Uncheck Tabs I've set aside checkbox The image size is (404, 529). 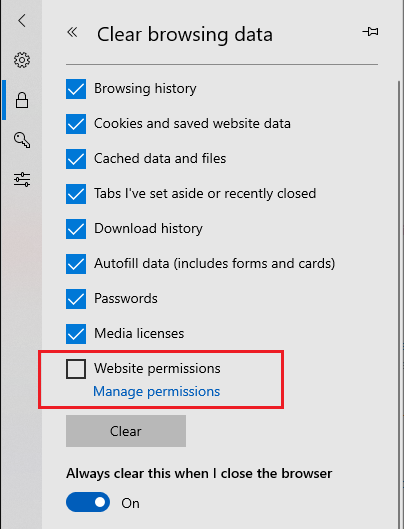(x=76, y=194)
